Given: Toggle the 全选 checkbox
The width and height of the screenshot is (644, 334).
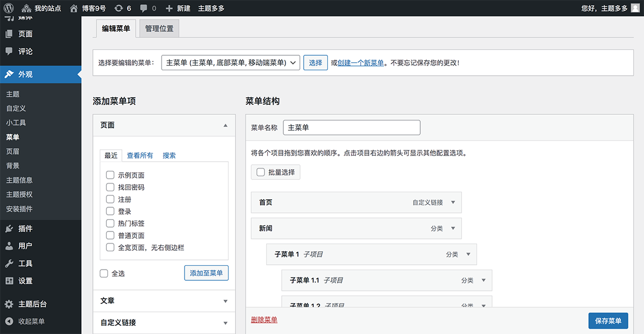Looking at the screenshot, I should (104, 273).
